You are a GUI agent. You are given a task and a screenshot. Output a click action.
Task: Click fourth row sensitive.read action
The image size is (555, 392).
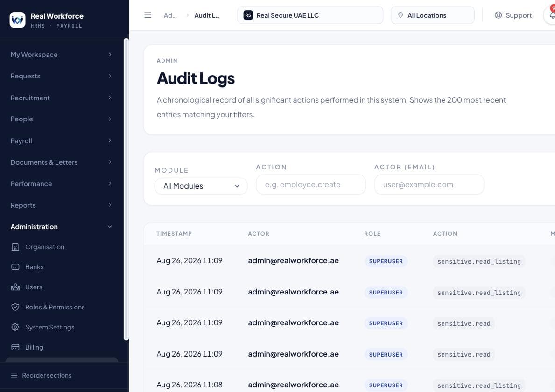point(464,354)
